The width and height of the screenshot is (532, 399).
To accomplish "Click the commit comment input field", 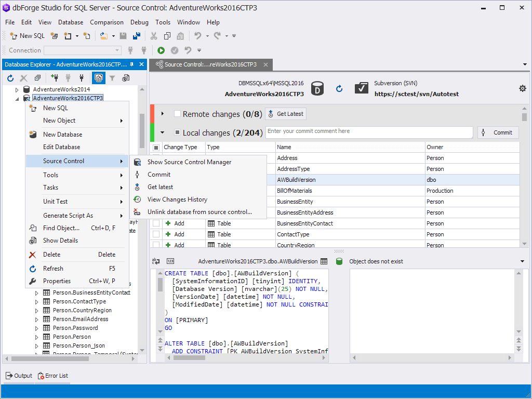I will [x=369, y=132].
